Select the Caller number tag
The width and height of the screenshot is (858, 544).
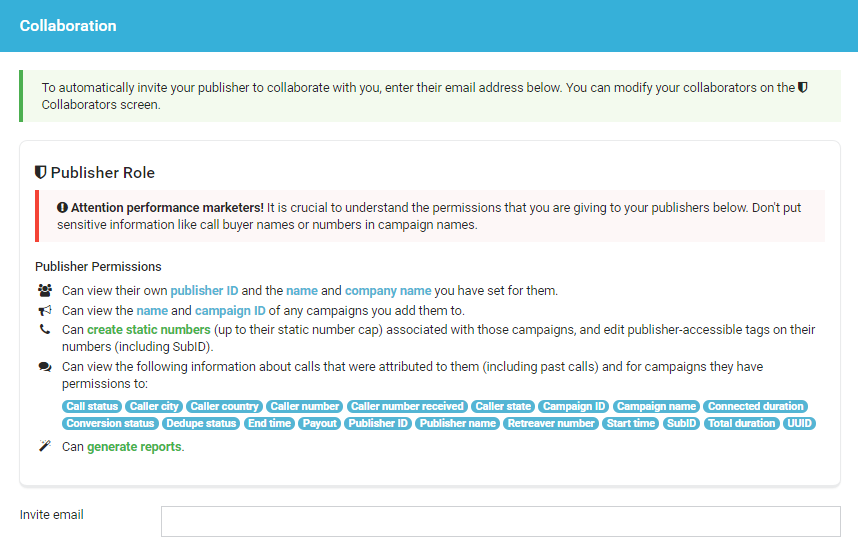[305, 406]
